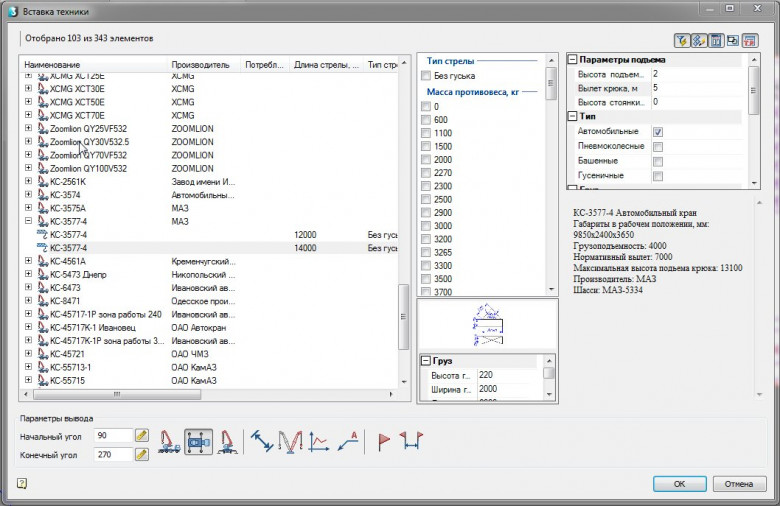The height and width of the screenshot is (506, 780).
Task: Check counterweight mass 1100 checkbox
Action: pos(426,133)
